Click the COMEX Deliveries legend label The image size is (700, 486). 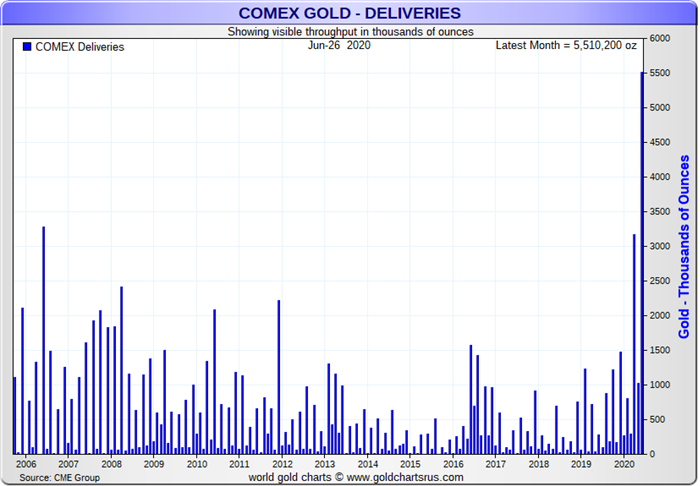[x=80, y=47]
